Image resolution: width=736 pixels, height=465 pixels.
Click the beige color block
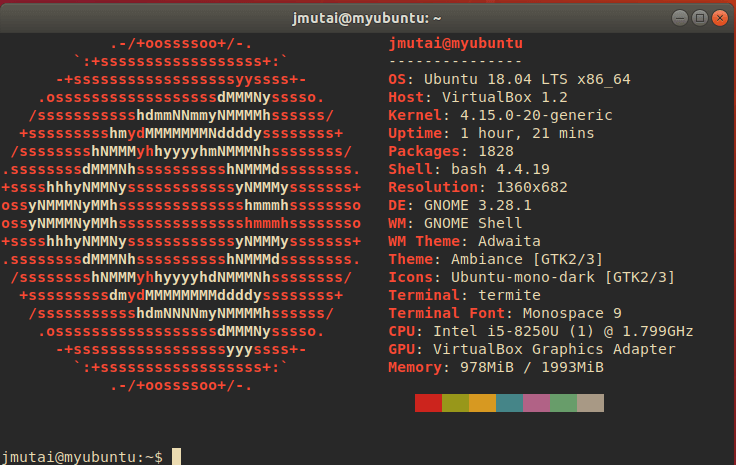(590, 403)
